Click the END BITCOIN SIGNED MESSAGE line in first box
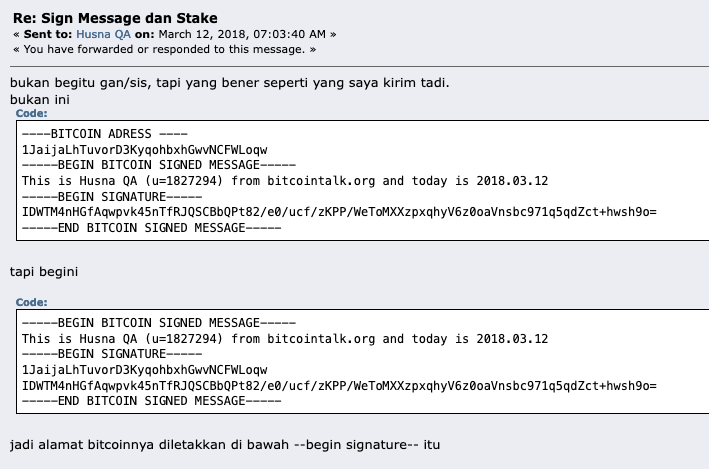This screenshot has width=709, height=469. click(151, 227)
